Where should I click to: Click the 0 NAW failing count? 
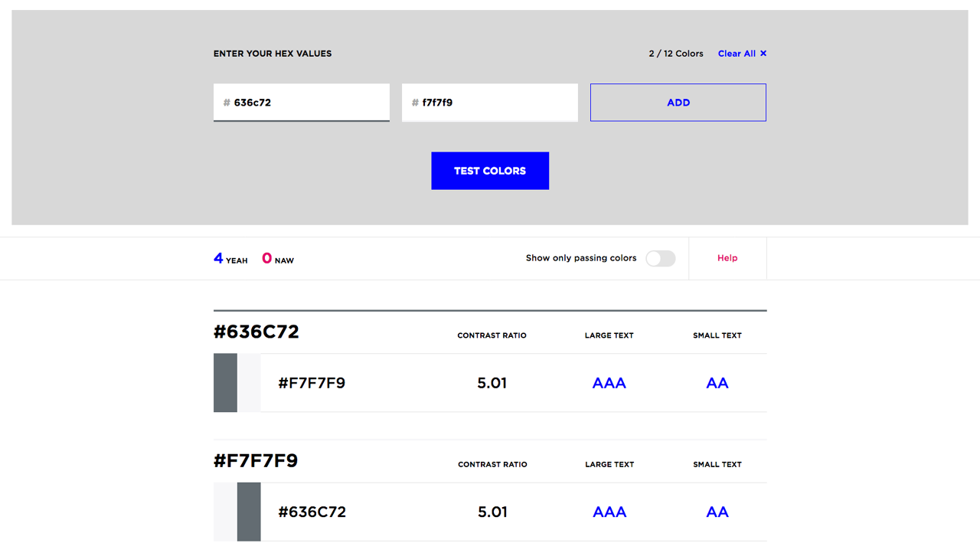[278, 259]
